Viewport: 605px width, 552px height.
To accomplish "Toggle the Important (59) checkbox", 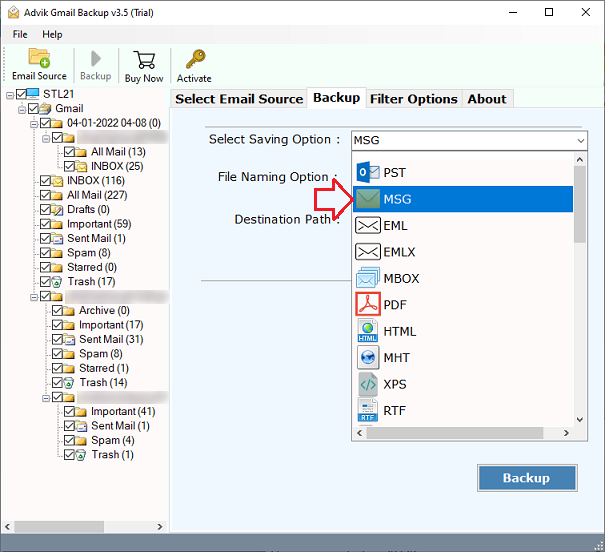I will coord(45,224).
